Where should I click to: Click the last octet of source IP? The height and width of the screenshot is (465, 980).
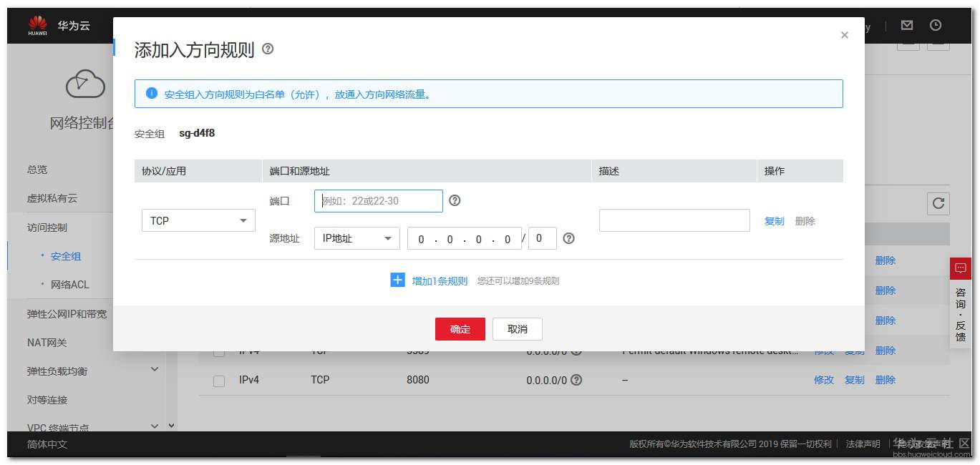pyautogui.click(x=508, y=239)
